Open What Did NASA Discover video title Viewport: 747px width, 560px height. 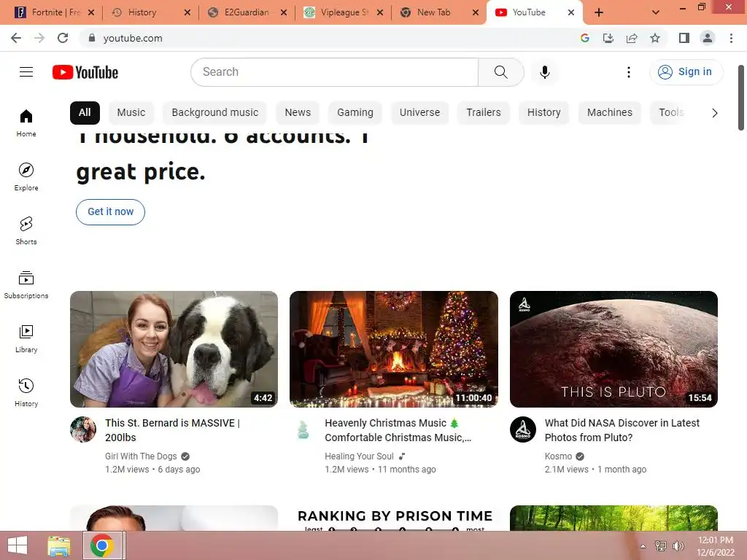(x=622, y=430)
